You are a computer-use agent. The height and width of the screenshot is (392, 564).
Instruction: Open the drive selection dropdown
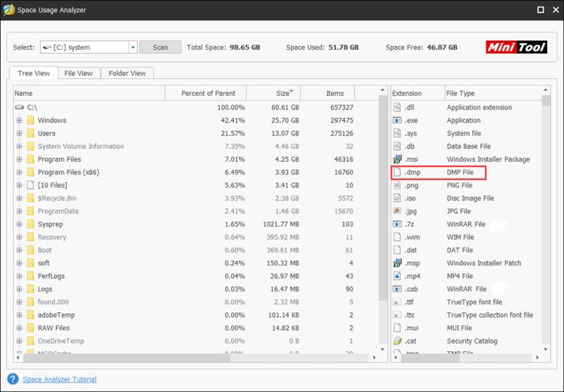pyautogui.click(x=133, y=47)
